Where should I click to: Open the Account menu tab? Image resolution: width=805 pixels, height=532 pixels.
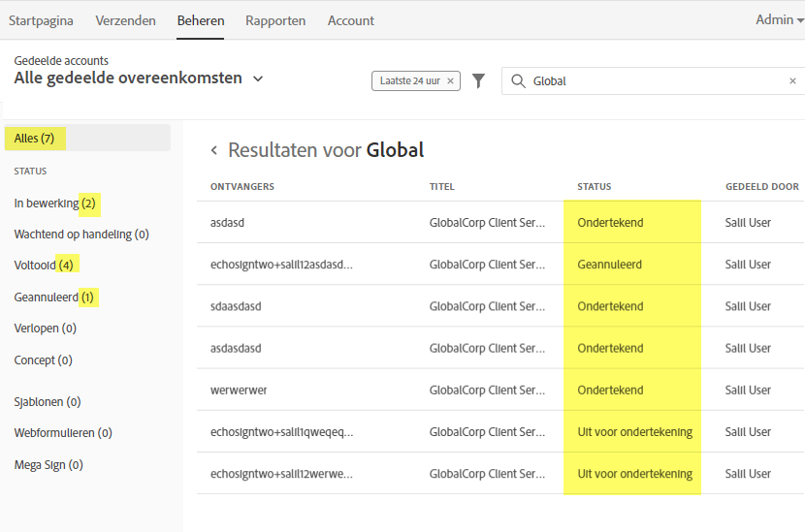coord(351,20)
